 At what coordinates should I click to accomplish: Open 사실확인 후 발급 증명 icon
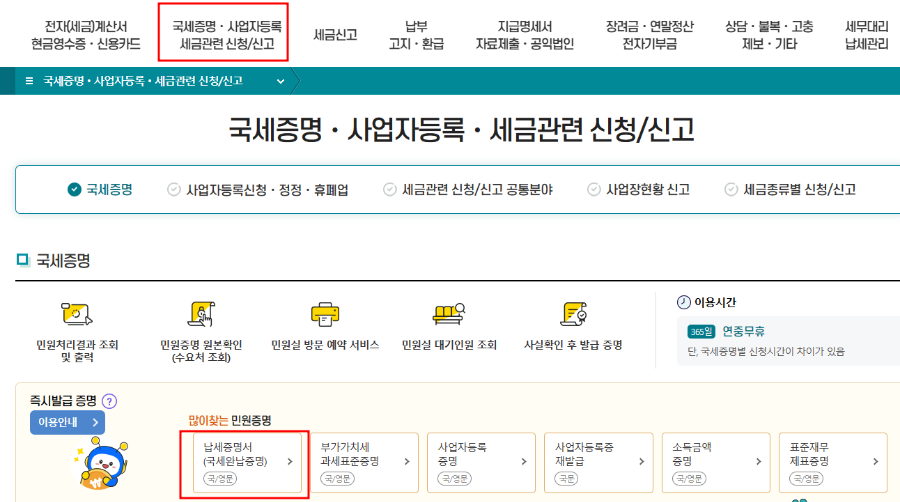(573, 314)
